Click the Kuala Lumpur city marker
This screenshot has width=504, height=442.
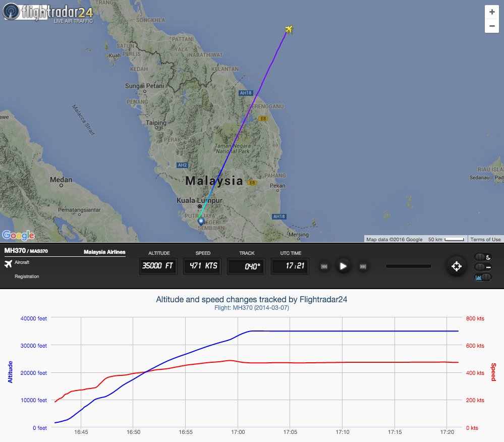[x=200, y=206]
